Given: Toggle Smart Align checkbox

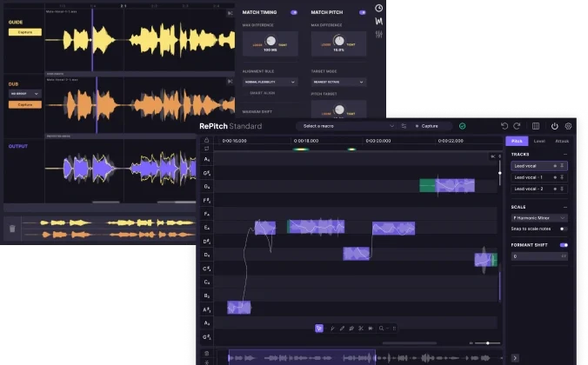Looking at the screenshot, I should click(x=246, y=93).
